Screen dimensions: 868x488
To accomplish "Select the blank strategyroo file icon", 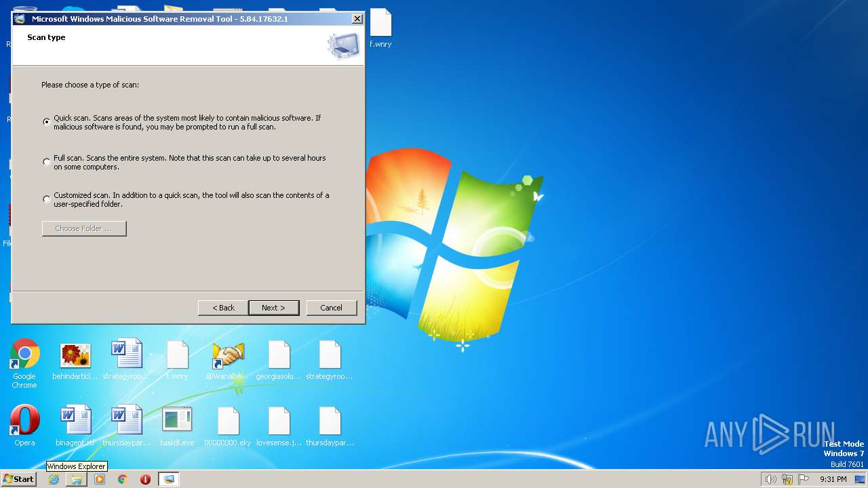I will [x=330, y=361].
